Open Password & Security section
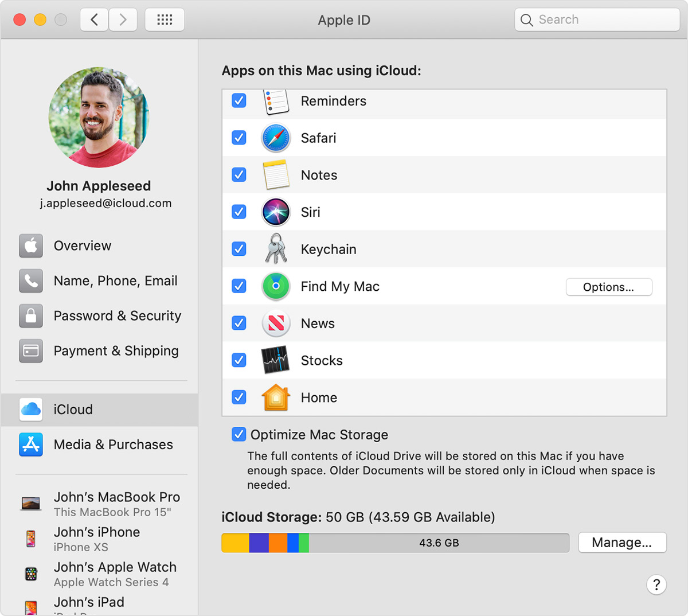Viewport: 688px width, 616px height. 117,316
